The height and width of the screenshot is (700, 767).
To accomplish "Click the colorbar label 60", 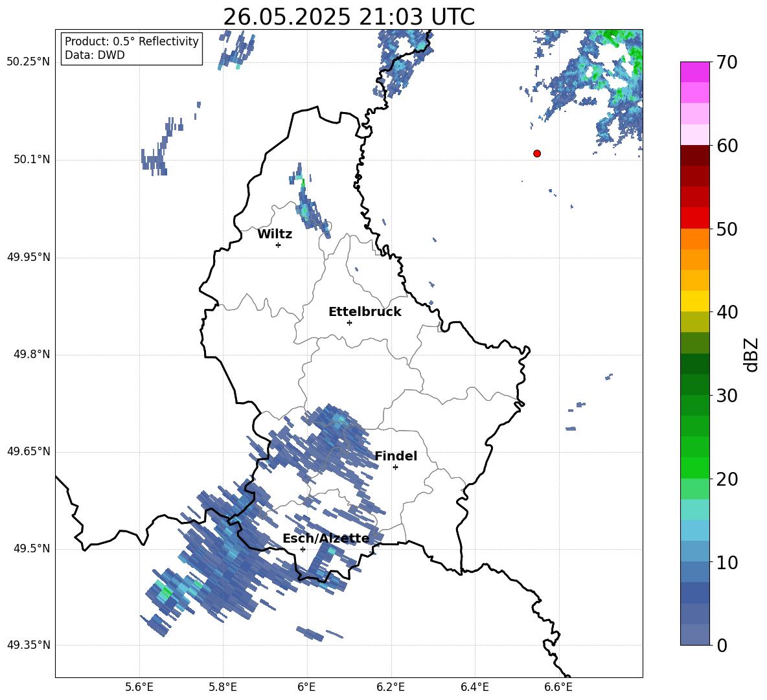I will coord(727,146).
